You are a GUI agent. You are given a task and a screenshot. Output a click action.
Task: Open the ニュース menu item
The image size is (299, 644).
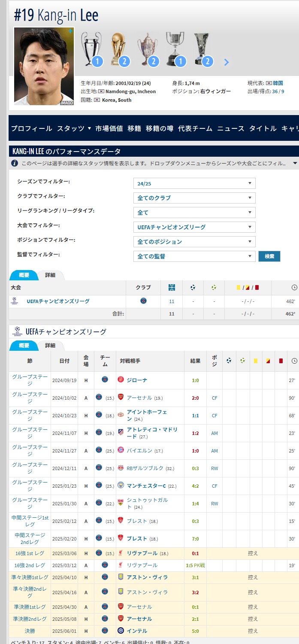[231, 128]
